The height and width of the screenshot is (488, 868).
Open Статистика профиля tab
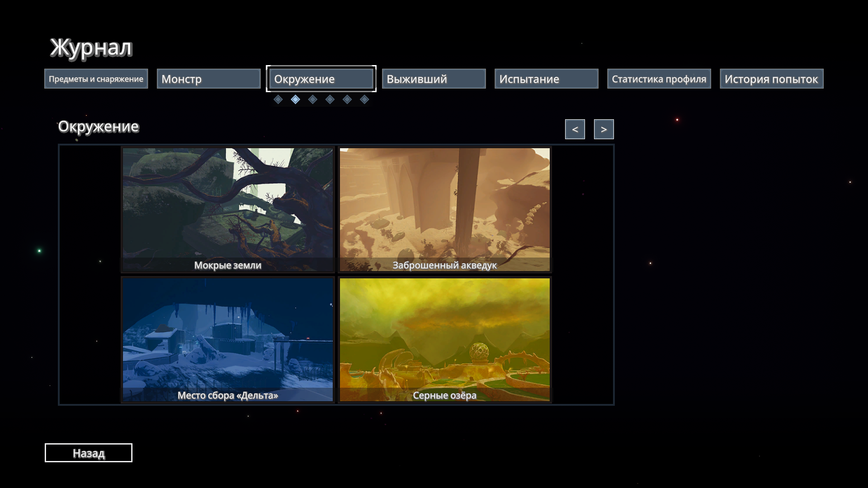coord(659,79)
